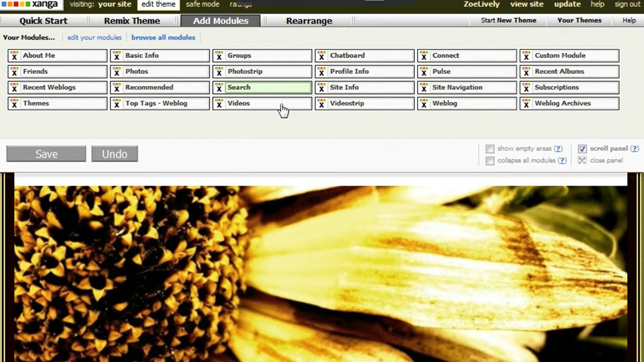644x362 pixels.
Task: Click the Xanga icon beside Custom Module
Action: point(526,56)
